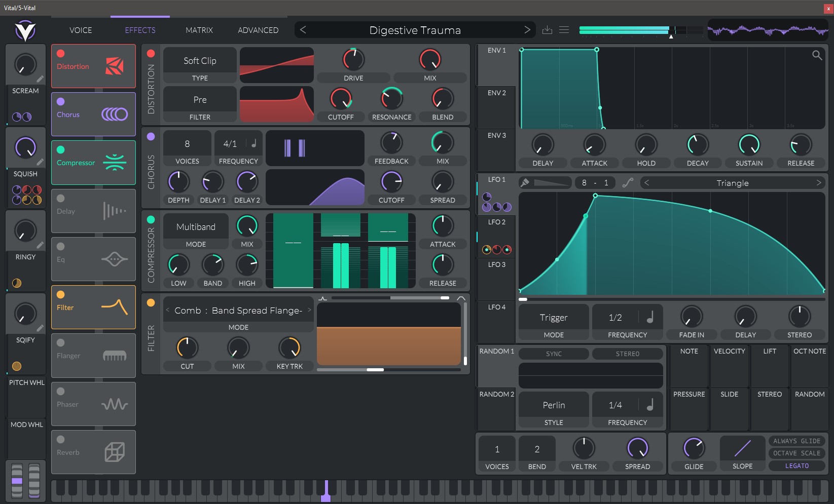834x504 pixels.
Task: Go to next preset arrow
Action: click(x=527, y=30)
